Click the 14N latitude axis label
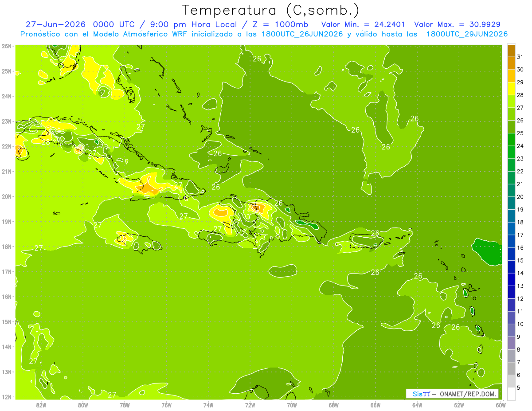 tap(7, 347)
